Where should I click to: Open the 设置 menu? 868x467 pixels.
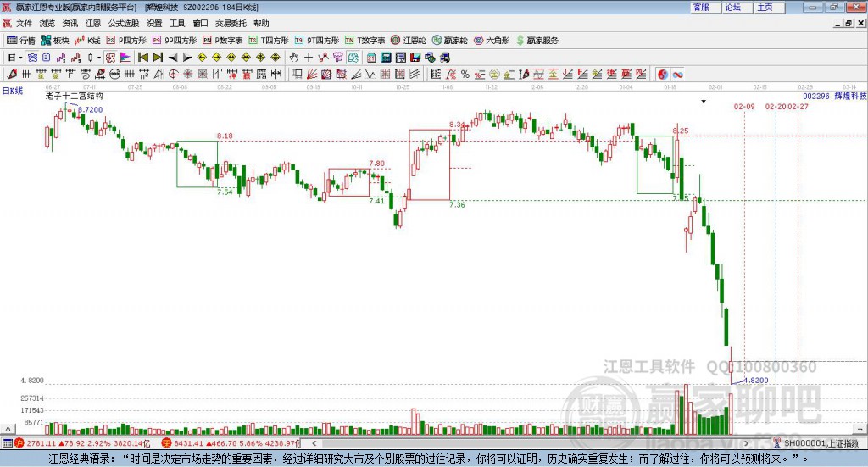tap(154, 23)
